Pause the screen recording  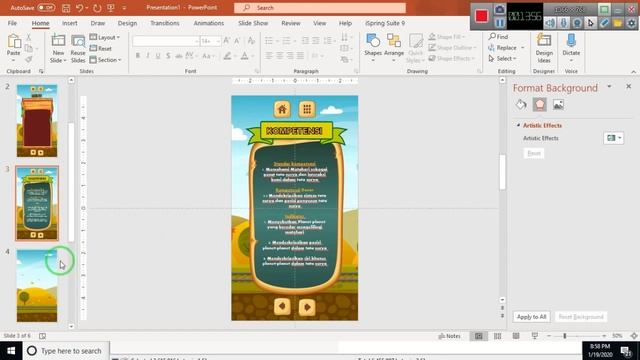500,23
